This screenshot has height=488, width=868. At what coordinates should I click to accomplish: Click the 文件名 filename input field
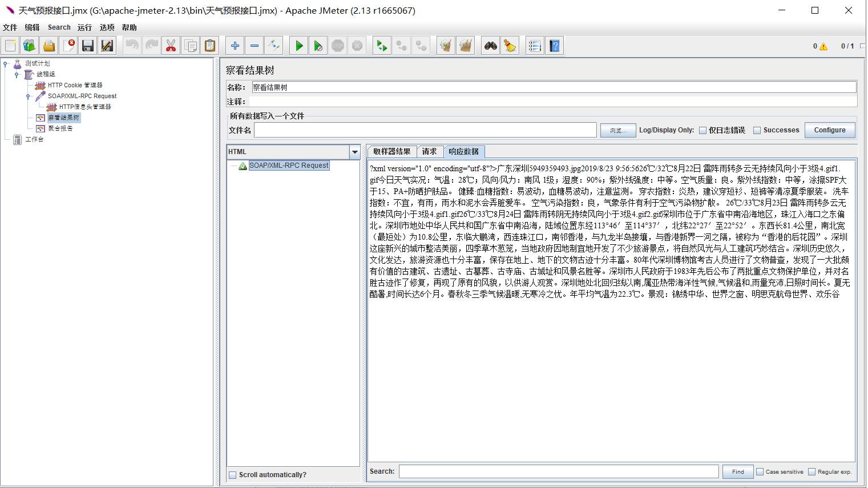click(x=425, y=130)
